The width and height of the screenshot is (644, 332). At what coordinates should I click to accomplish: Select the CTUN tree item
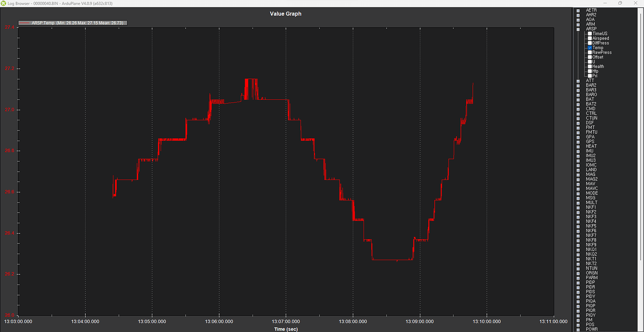pos(591,118)
